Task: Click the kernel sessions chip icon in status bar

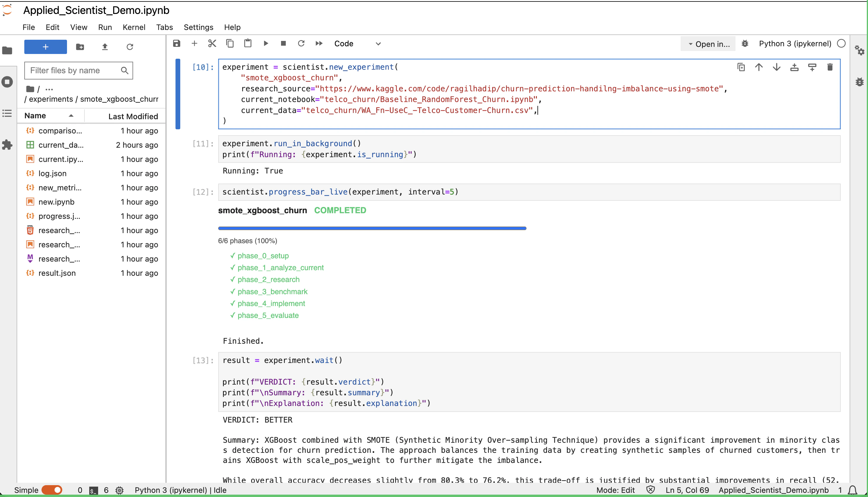Action: [119, 490]
